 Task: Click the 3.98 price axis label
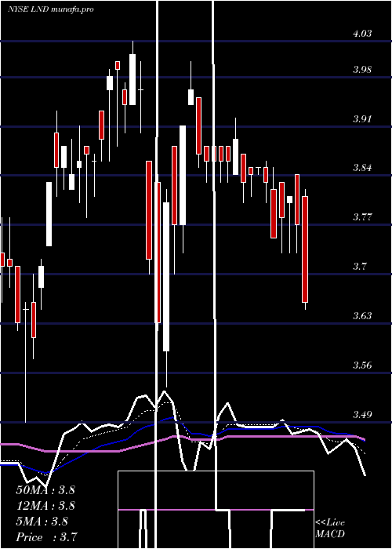pyautogui.click(x=362, y=70)
